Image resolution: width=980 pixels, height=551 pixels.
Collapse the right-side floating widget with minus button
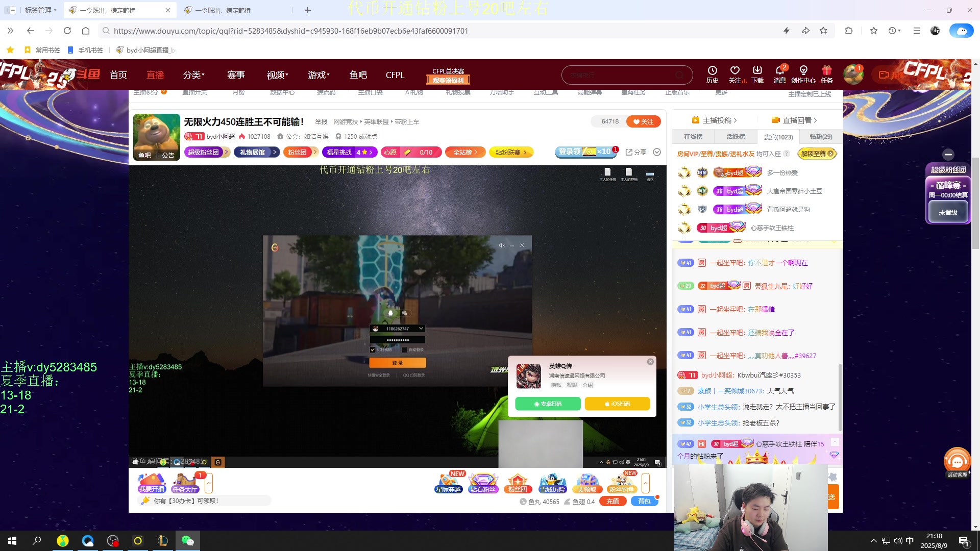pos(948,154)
